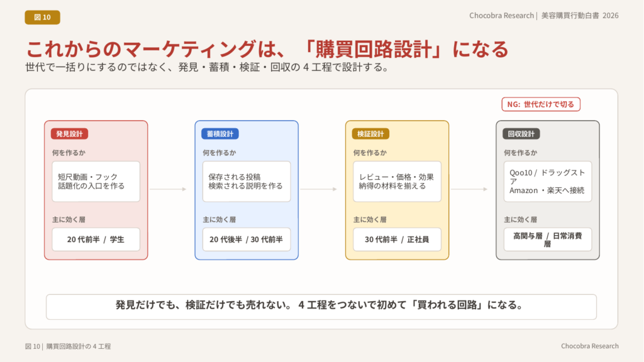Image resolution: width=644 pixels, height=362 pixels.
Task: Select the bottom summary box about 買われる回路
Action: coord(321,306)
